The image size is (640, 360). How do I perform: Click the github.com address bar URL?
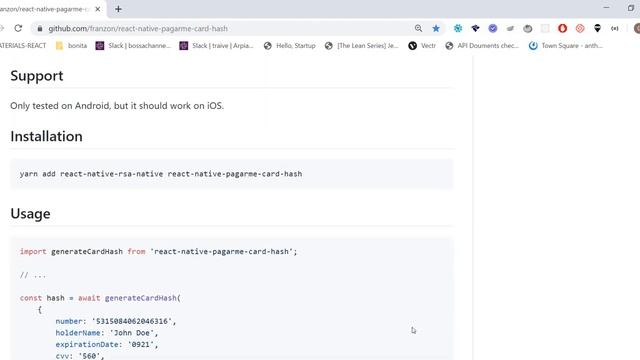(138, 29)
